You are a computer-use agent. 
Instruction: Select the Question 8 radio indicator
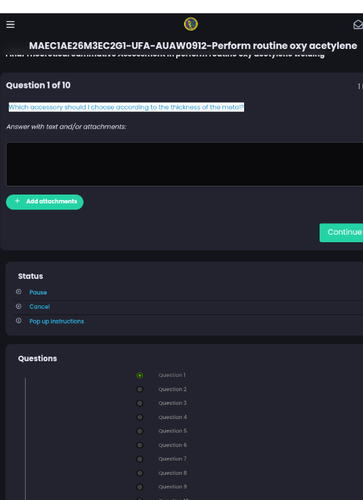(140, 473)
